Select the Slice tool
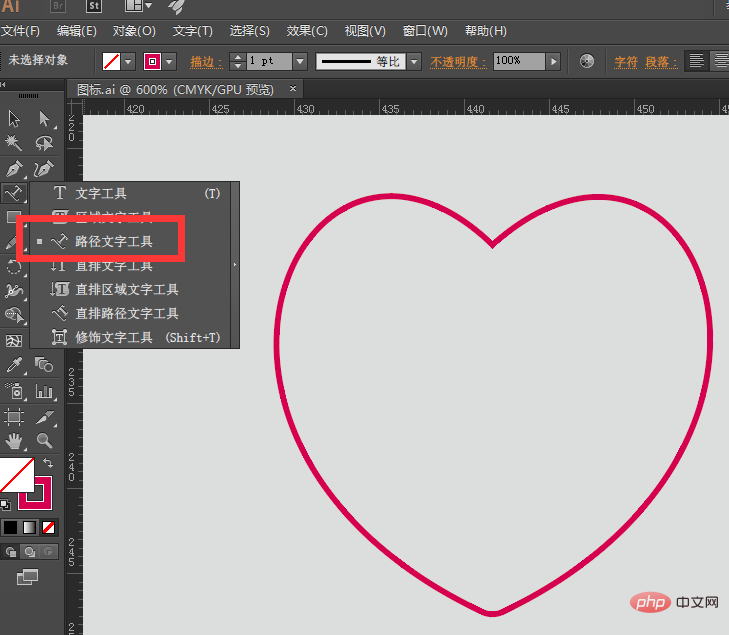Image resolution: width=729 pixels, height=635 pixels. [x=44, y=417]
